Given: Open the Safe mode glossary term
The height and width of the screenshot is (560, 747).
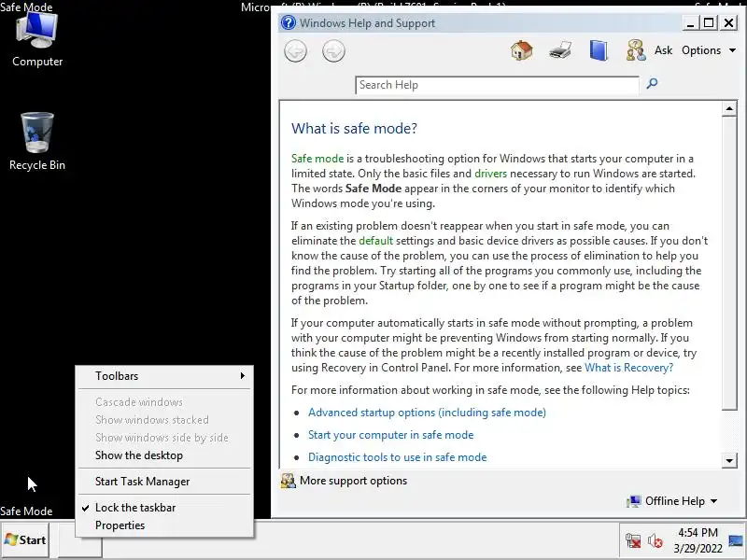Looking at the screenshot, I should 317,159.
